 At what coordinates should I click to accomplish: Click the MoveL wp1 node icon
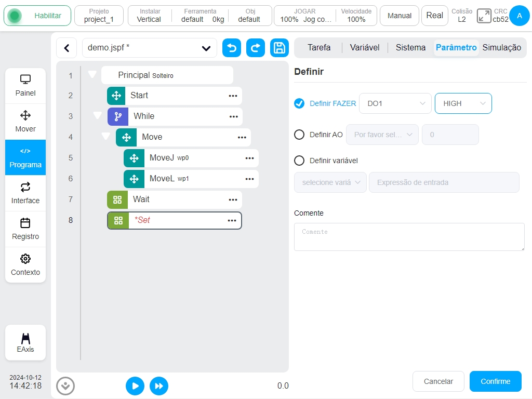point(134,179)
